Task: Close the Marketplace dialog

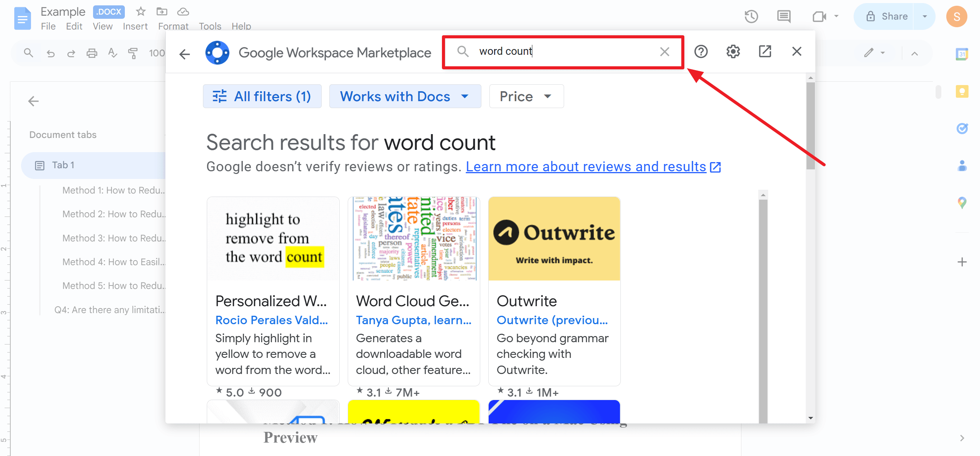Action: pos(797,51)
